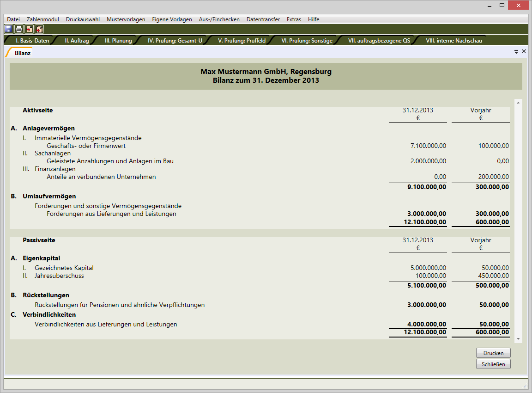This screenshot has width=532, height=393.
Task: Open the Datentransfer menu
Action: 263,19
